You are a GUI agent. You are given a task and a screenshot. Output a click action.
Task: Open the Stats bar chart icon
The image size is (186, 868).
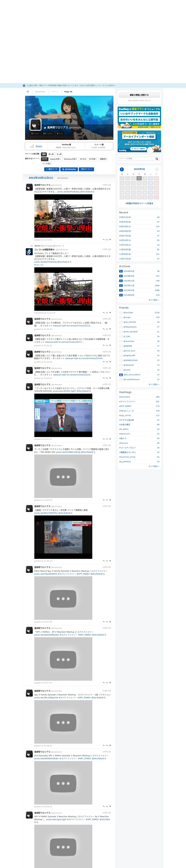tap(31, 146)
